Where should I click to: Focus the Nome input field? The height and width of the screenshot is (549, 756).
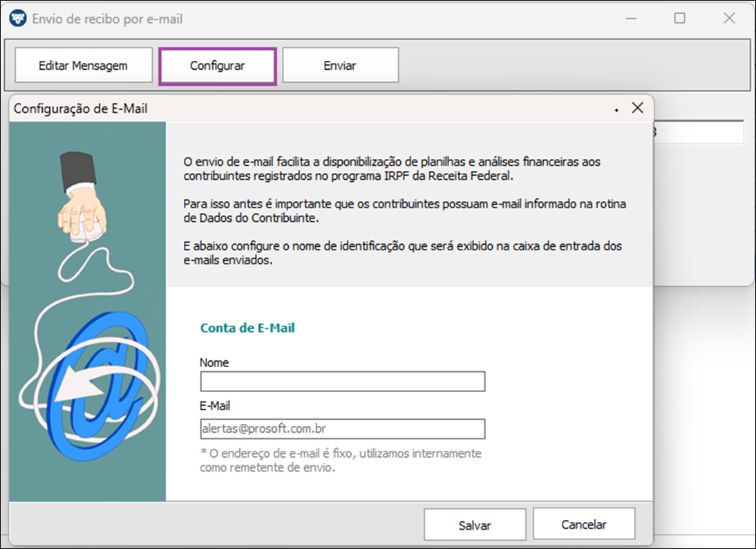tap(343, 381)
